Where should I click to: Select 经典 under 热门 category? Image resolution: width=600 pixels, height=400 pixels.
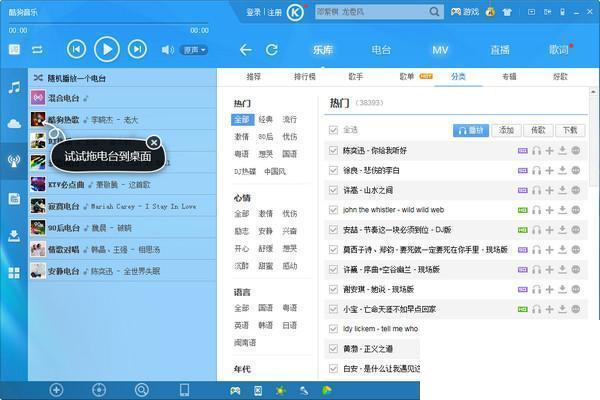point(266,119)
